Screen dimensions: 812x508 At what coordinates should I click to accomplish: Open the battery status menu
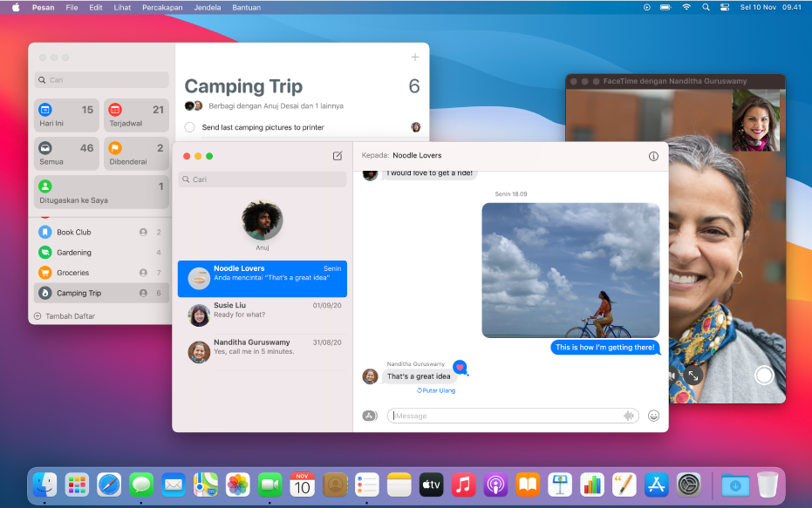pos(665,7)
